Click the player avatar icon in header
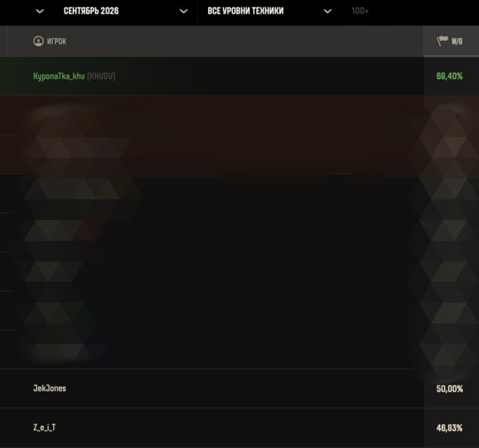479x448 pixels. (39, 41)
